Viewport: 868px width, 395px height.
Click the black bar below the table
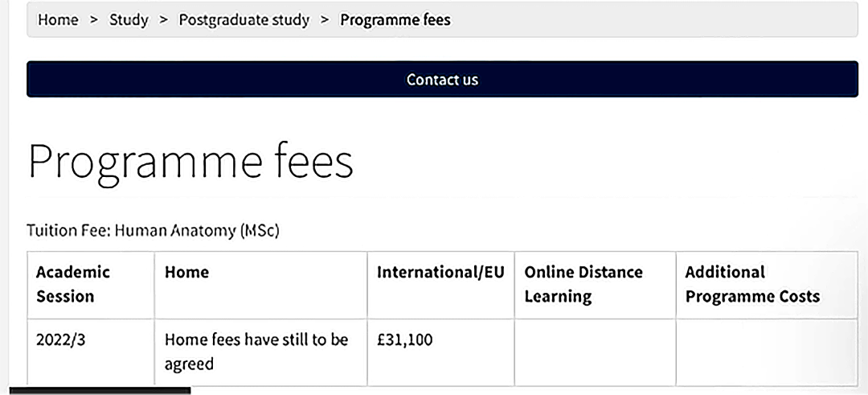coord(100,390)
